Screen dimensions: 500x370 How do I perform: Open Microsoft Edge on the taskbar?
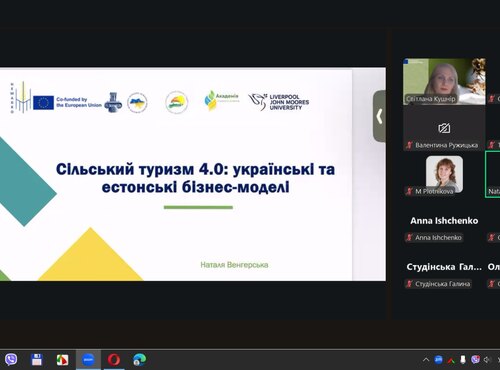139,360
